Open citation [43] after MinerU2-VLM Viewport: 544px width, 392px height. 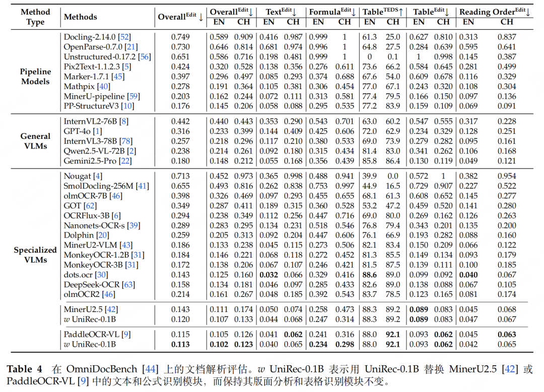pyautogui.click(x=126, y=245)
